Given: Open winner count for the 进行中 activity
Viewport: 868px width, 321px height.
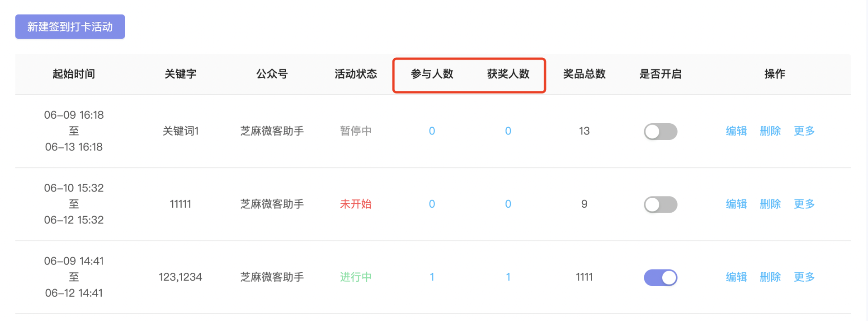Looking at the screenshot, I should click(508, 277).
